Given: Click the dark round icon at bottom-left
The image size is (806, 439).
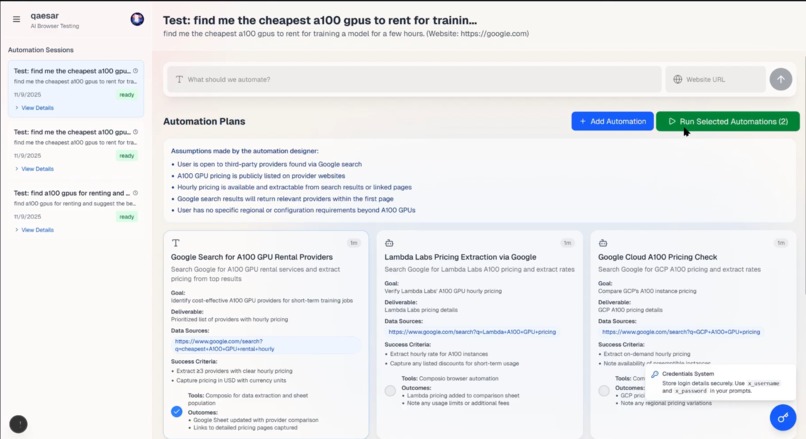Looking at the screenshot, I should 19,424.
